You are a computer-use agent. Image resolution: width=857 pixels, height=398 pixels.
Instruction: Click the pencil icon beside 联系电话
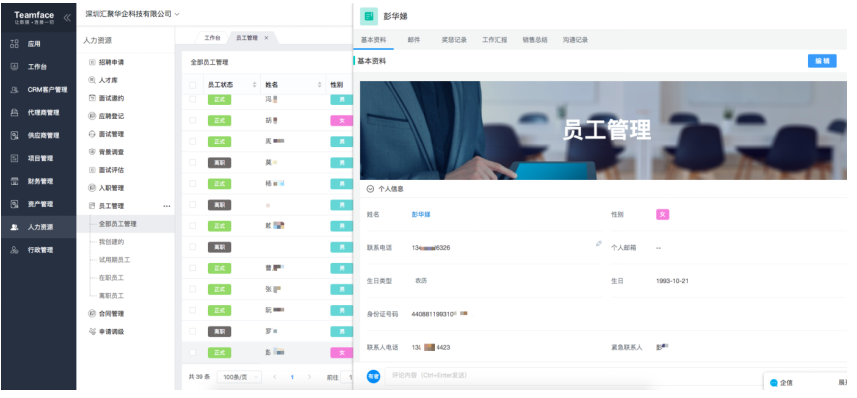(598, 243)
